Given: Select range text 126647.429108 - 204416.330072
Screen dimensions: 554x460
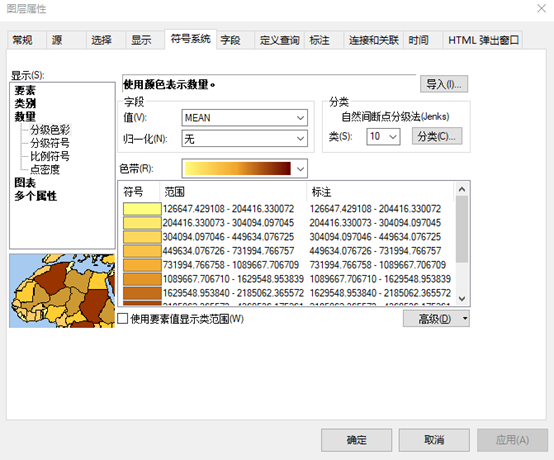Looking at the screenshot, I should point(228,209).
